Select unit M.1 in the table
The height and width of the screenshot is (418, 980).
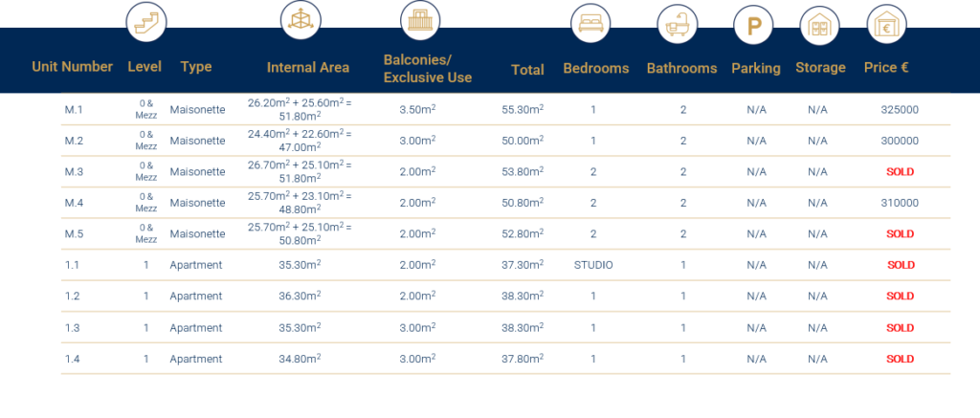point(74,109)
